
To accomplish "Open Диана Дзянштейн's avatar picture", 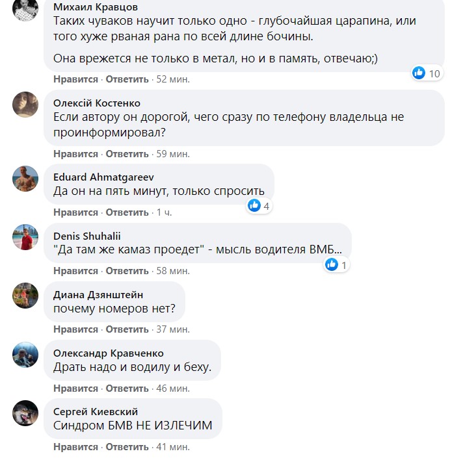I will tap(26, 296).
